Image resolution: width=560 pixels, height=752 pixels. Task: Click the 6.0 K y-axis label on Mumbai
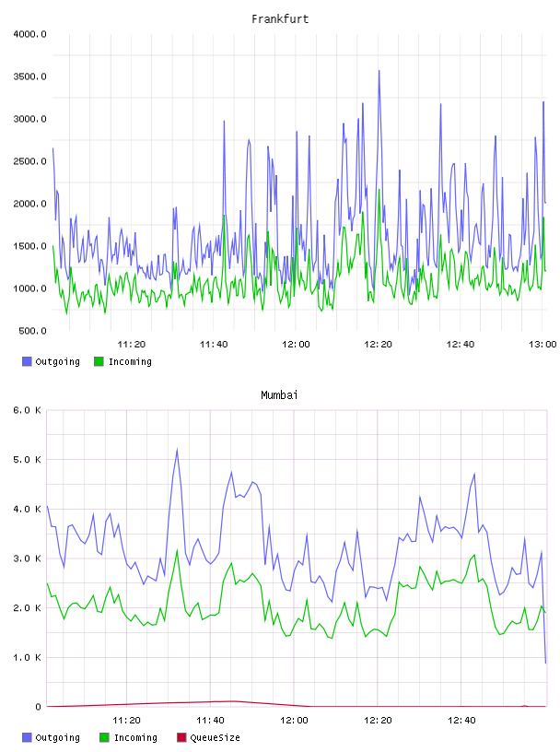tap(27, 410)
